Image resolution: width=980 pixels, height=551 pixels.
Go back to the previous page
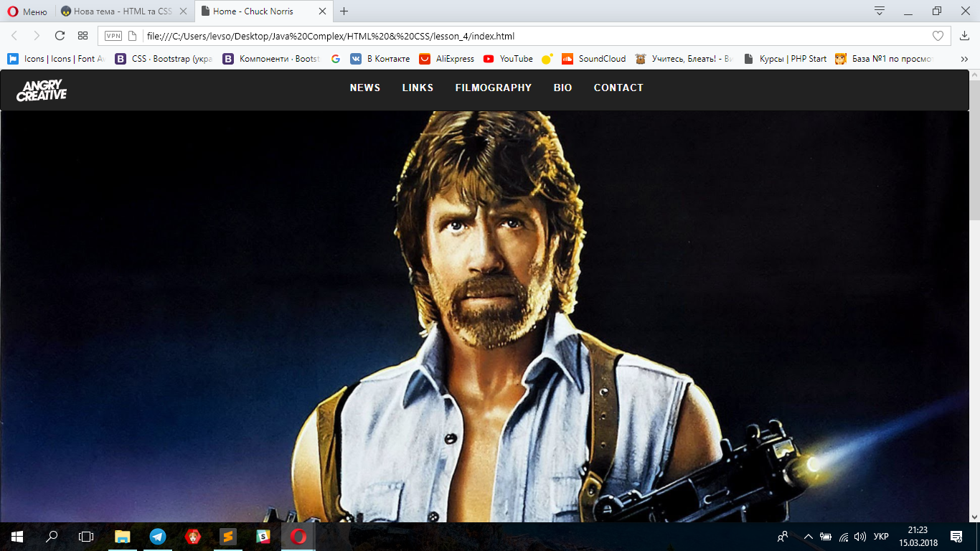coord(14,36)
